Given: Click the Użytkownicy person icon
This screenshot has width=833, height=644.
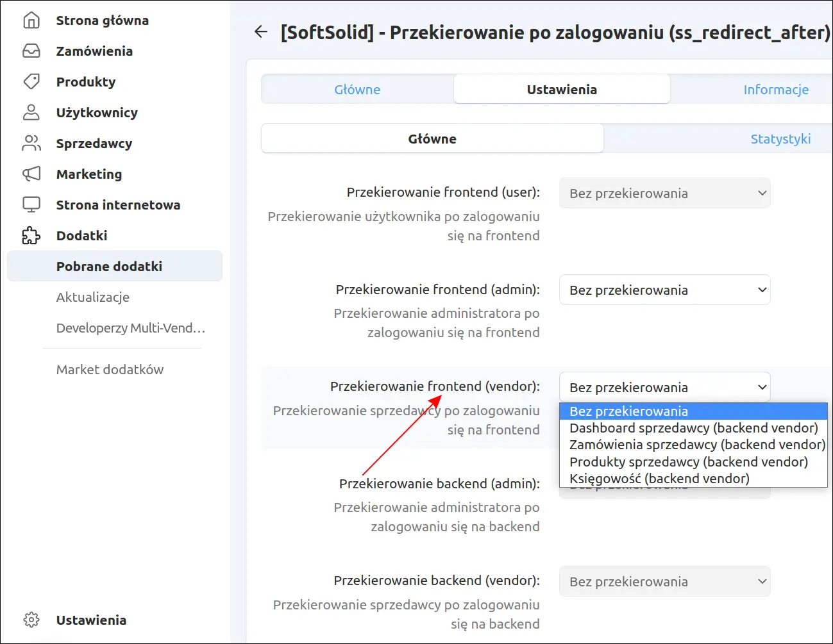Looking at the screenshot, I should tap(31, 113).
